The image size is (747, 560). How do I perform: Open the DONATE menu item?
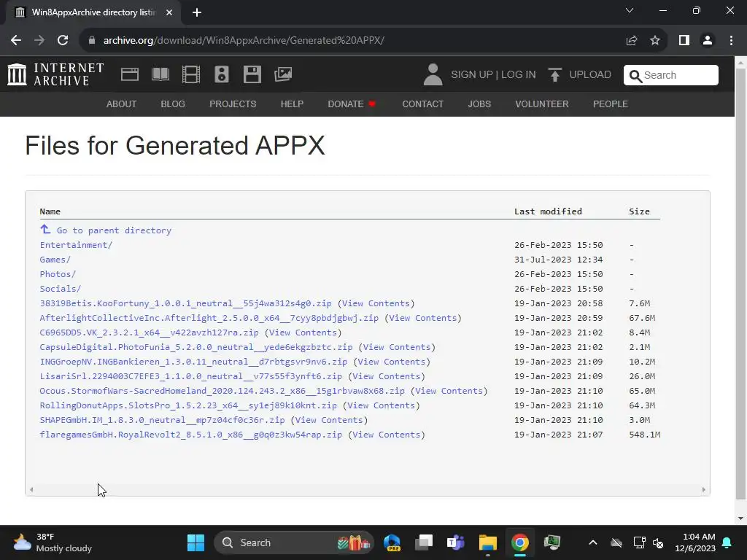point(352,104)
